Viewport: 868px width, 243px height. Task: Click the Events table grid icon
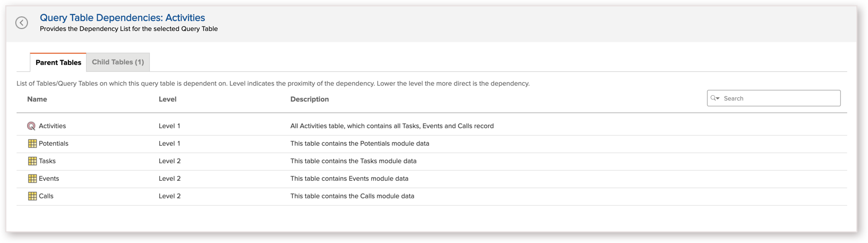point(32,179)
